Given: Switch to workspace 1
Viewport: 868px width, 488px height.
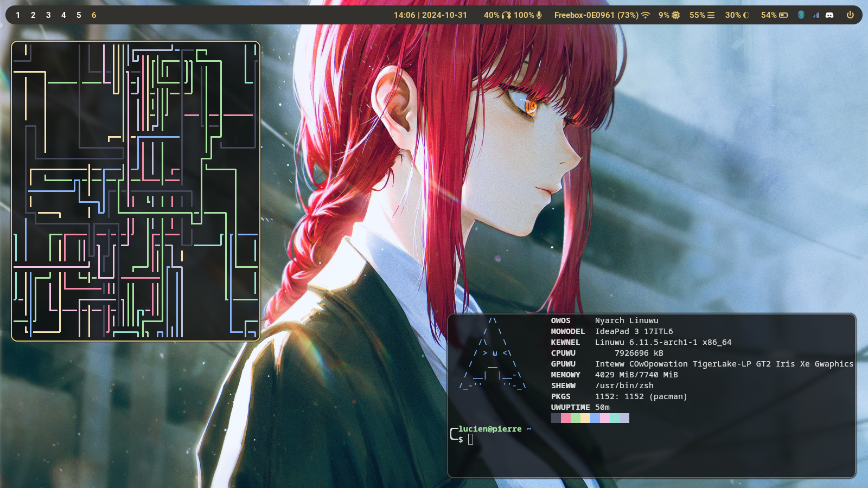Looking at the screenshot, I should point(18,15).
